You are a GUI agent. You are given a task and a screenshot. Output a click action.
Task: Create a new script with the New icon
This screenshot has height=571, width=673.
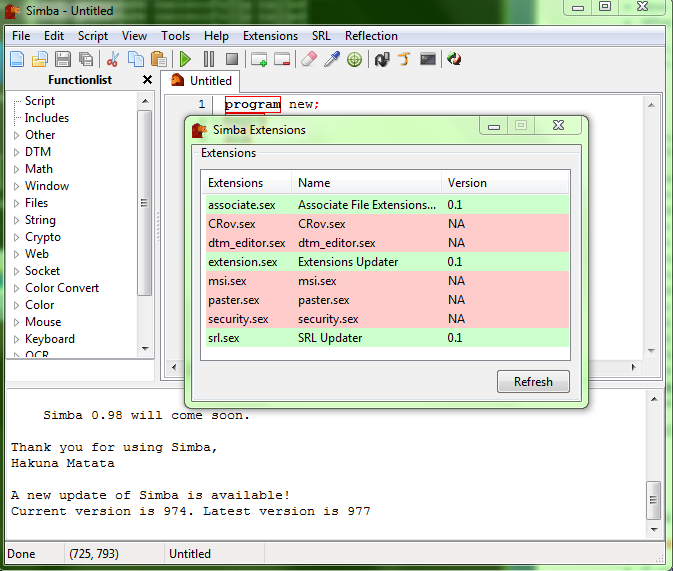[17, 59]
